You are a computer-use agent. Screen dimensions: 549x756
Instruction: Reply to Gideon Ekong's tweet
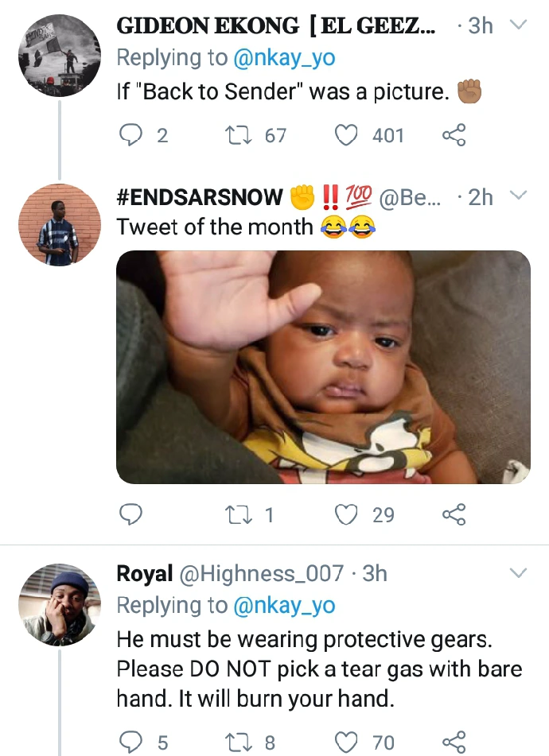point(130,136)
